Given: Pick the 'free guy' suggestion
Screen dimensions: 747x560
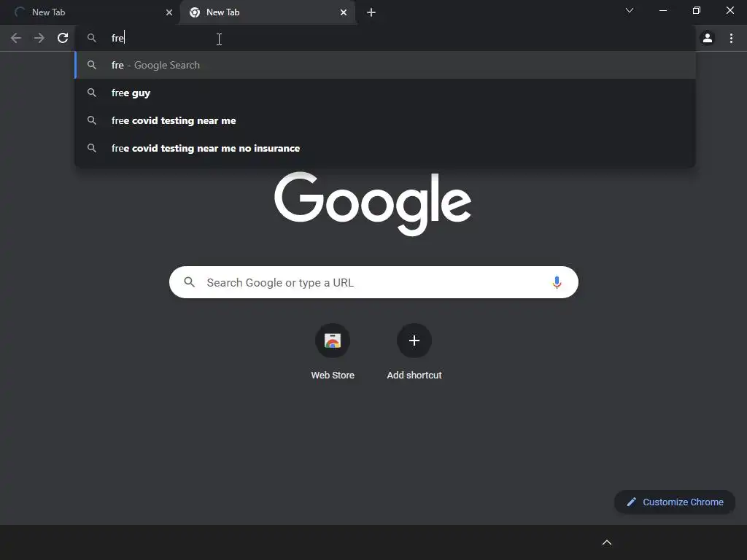Looking at the screenshot, I should click(385, 93).
